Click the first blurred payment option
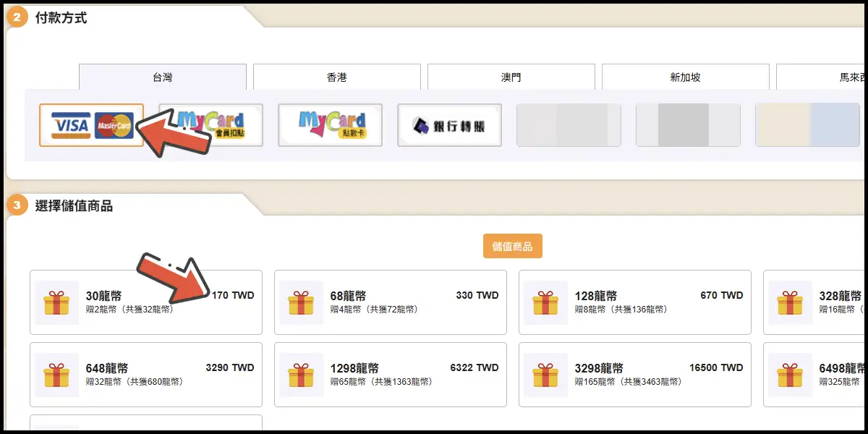The width and height of the screenshot is (868, 434). [569, 125]
